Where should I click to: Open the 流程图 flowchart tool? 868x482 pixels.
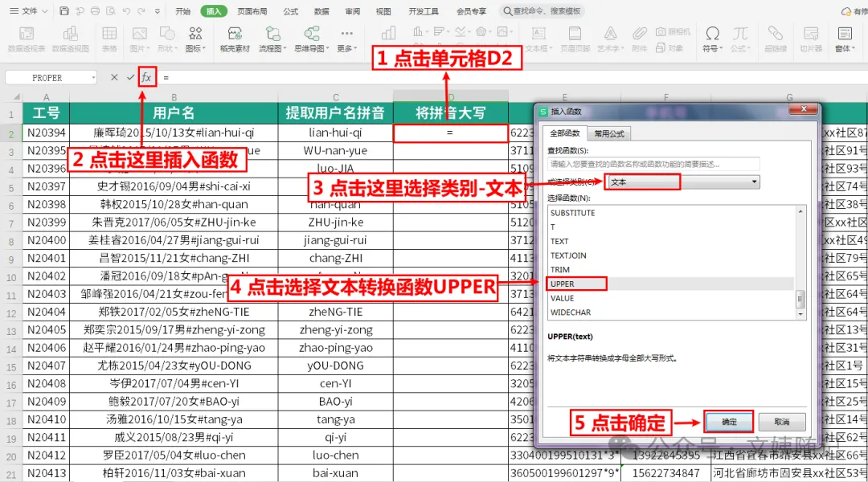point(272,39)
